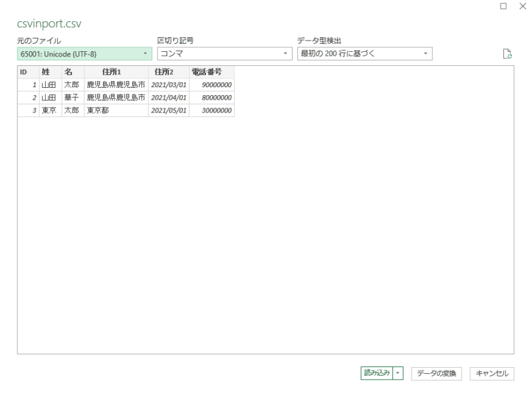Maximize the import dialog window

(504, 6)
